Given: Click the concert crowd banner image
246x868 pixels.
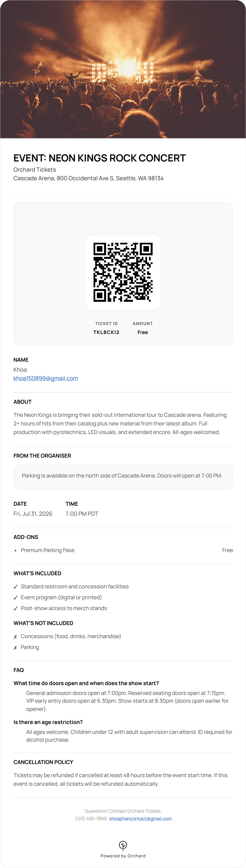Looking at the screenshot, I should coord(123,69).
